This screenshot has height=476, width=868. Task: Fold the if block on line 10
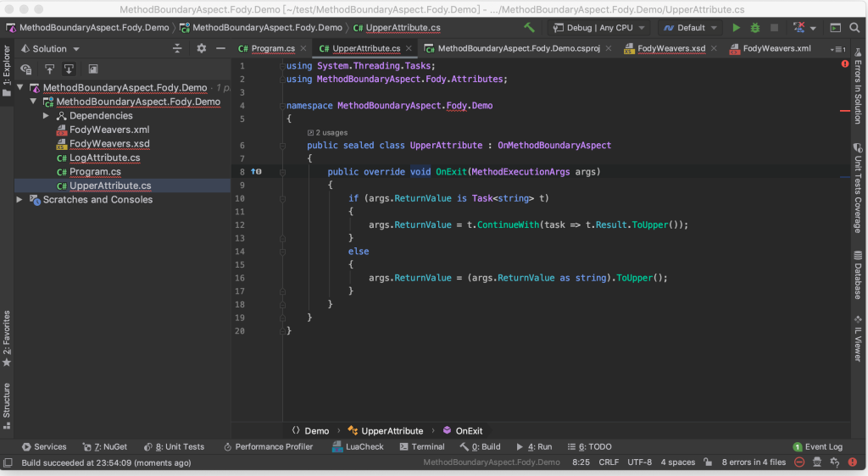[282, 198]
